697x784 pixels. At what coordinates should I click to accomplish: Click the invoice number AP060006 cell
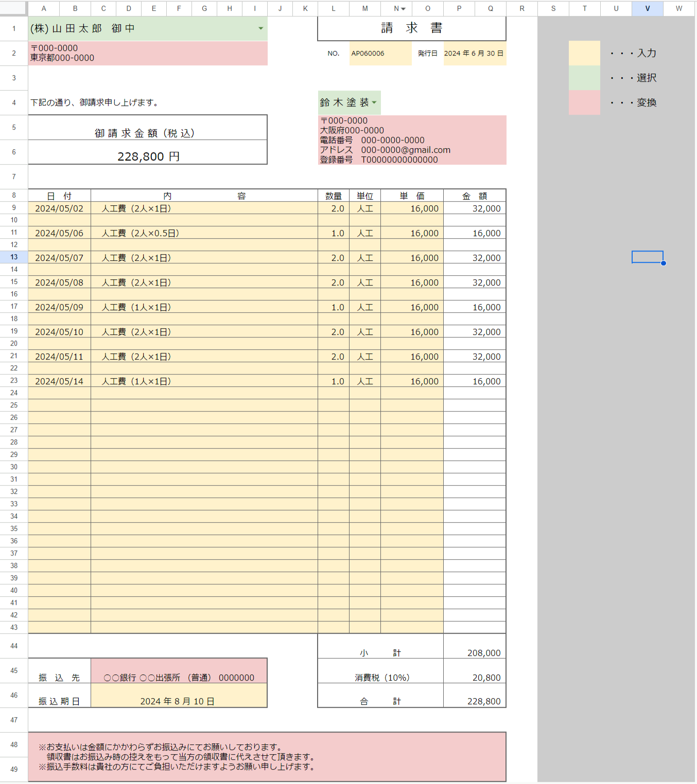tap(380, 53)
